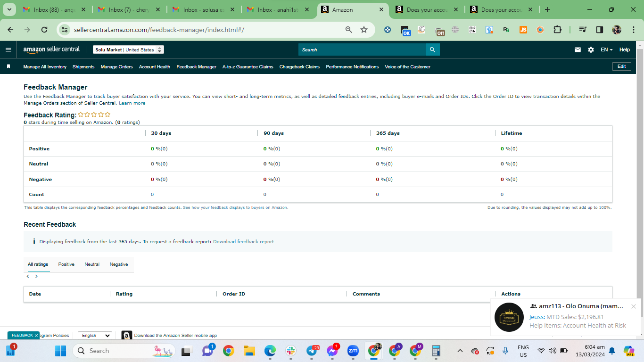Switch to the Negative feedback tab
This screenshot has height=362, width=644.
(x=119, y=264)
